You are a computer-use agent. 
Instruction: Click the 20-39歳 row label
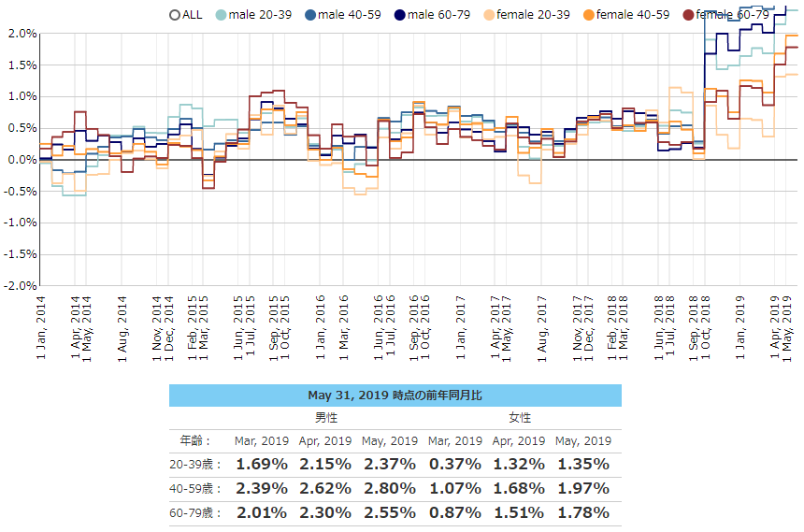tap(195, 464)
